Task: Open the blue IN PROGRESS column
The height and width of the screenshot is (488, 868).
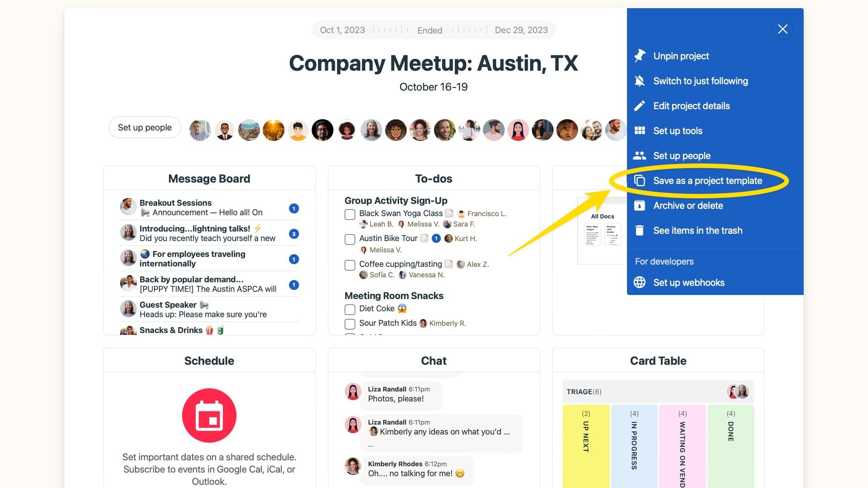Action: click(x=634, y=446)
